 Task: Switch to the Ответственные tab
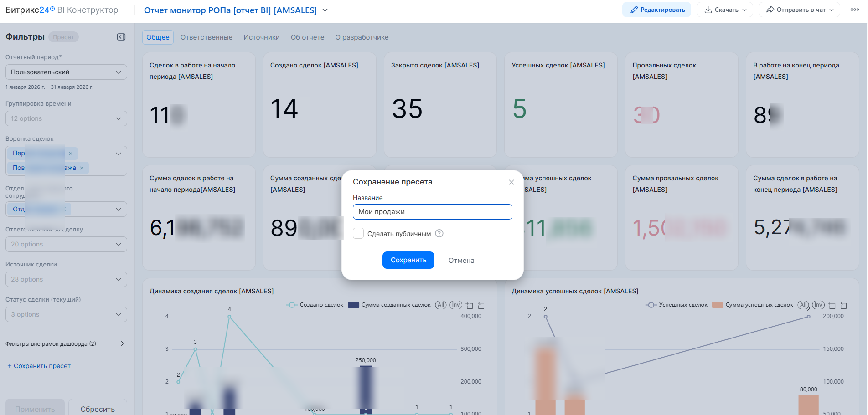tap(206, 37)
